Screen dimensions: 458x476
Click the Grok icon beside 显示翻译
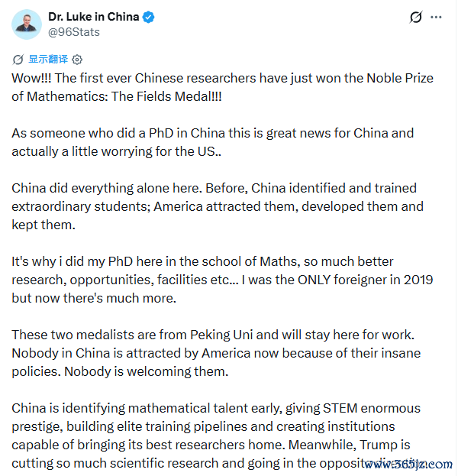coord(18,60)
